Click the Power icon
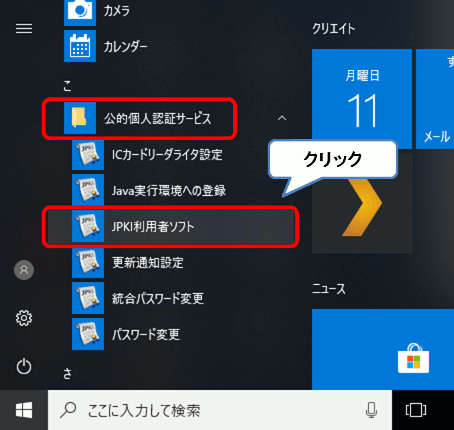The width and height of the screenshot is (454, 430). [24, 366]
